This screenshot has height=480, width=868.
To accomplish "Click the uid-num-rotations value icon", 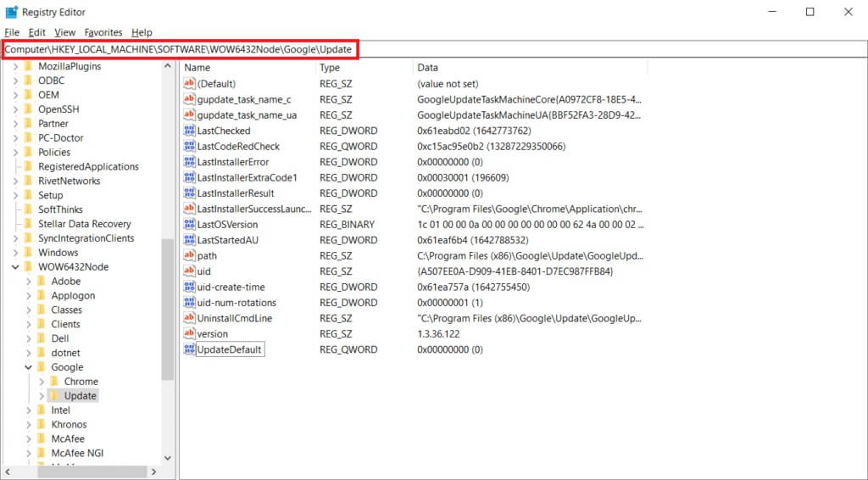I will point(189,302).
